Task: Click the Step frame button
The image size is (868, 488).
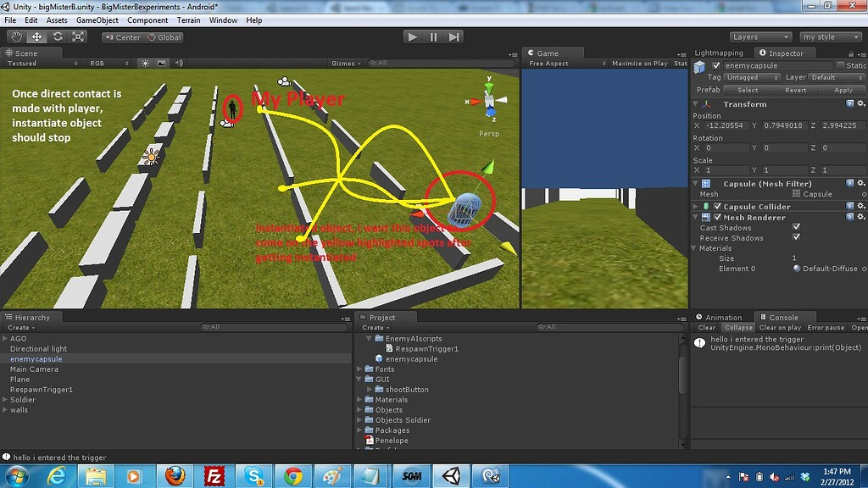Action: (453, 36)
